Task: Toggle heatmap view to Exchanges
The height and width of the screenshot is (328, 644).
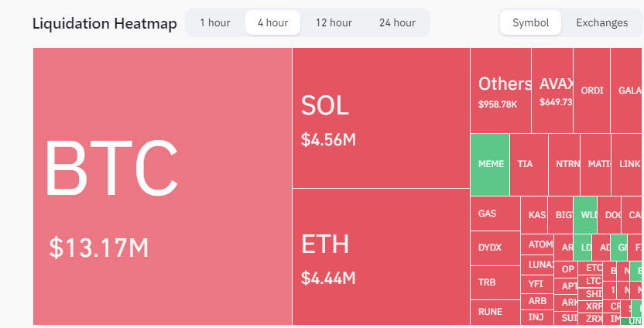Action: click(x=601, y=22)
